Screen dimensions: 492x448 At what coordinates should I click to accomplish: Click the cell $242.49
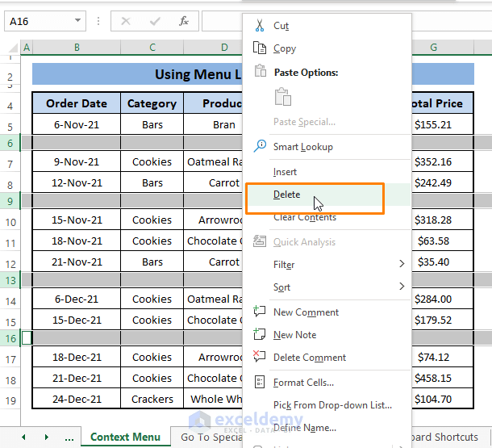(x=442, y=182)
